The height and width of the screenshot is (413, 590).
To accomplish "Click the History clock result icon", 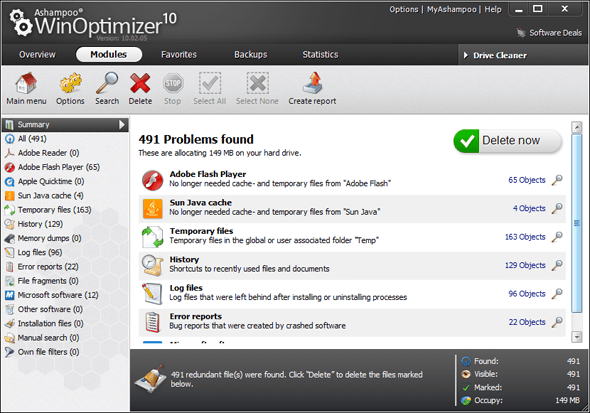I will [x=152, y=265].
